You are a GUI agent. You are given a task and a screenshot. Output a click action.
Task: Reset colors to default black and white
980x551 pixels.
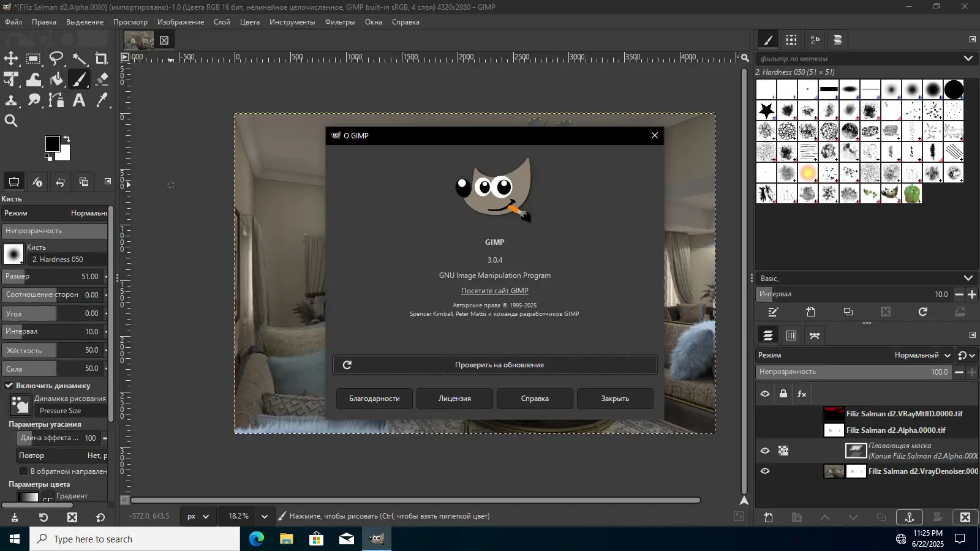click(x=48, y=157)
